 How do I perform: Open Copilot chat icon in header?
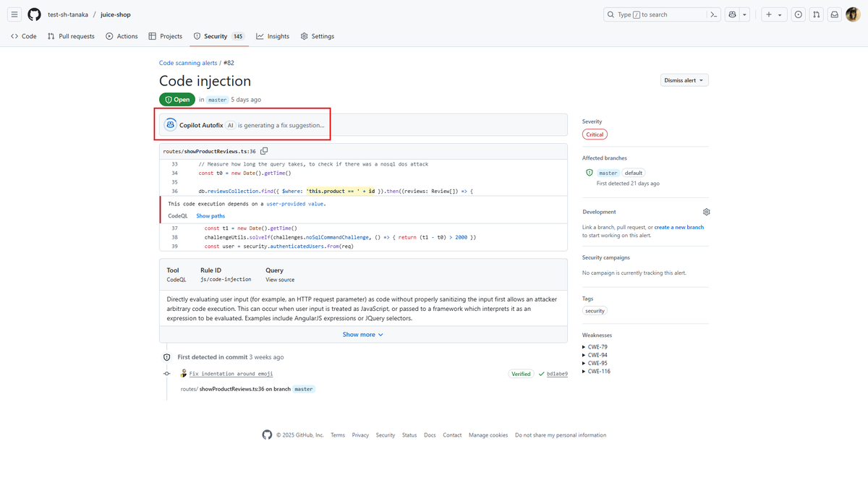[x=733, y=14]
